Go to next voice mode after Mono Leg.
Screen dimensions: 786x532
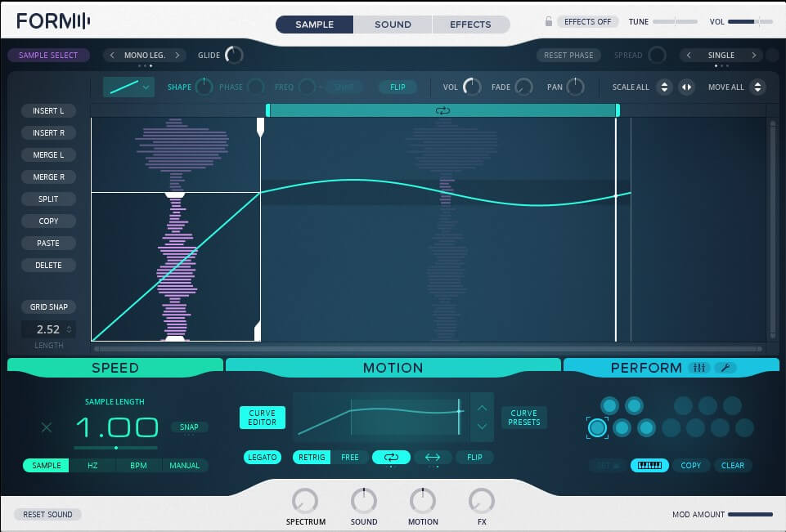(179, 56)
